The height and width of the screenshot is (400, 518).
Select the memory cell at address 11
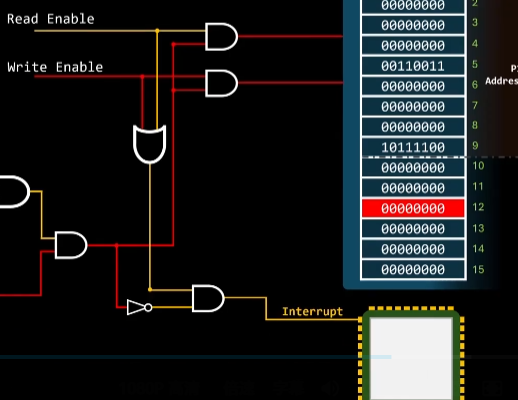coord(413,188)
